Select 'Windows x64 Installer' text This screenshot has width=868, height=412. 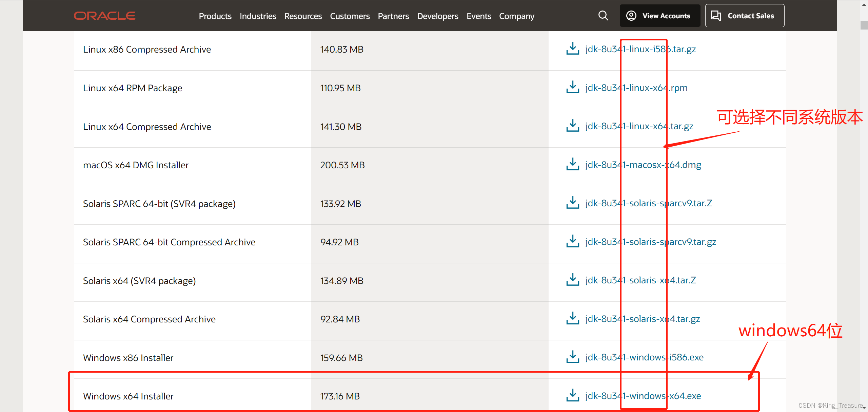pyautogui.click(x=128, y=396)
